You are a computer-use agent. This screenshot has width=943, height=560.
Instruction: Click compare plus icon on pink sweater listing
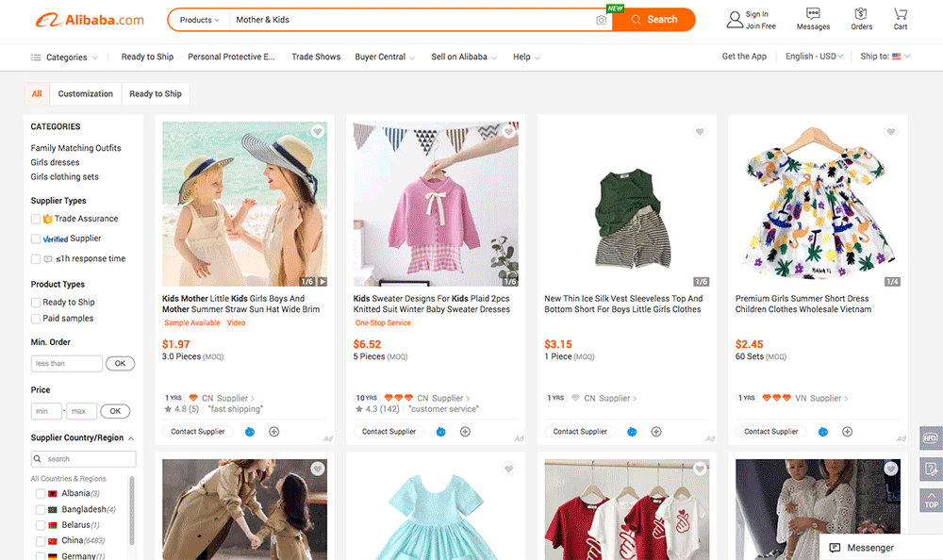click(x=465, y=432)
